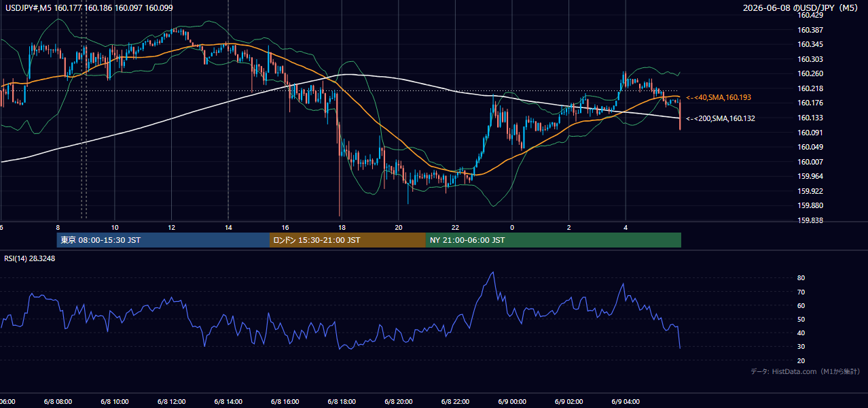Click the bottom time label 6/8 10:00
868x408 pixels.
pyautogui.click(x=114, y=401)
